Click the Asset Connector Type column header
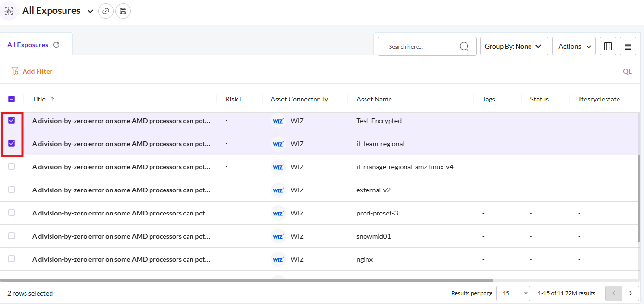 [302, 99]
